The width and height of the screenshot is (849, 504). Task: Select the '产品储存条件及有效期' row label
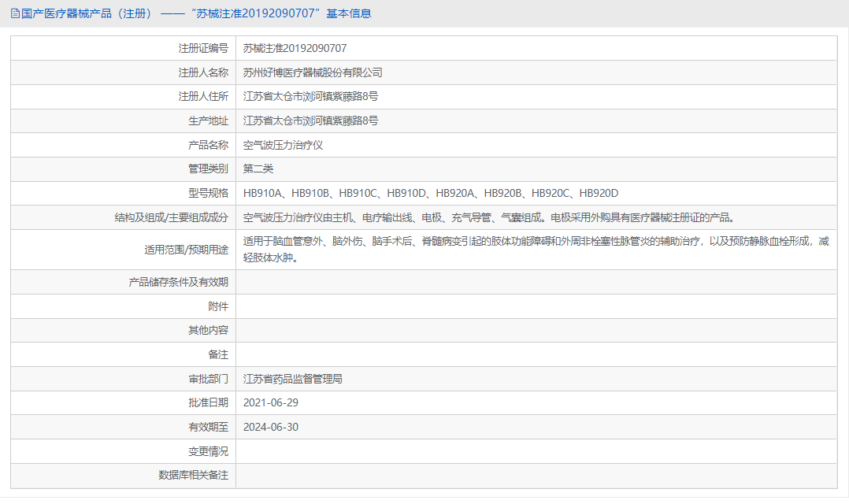click(x=179, y=282)
